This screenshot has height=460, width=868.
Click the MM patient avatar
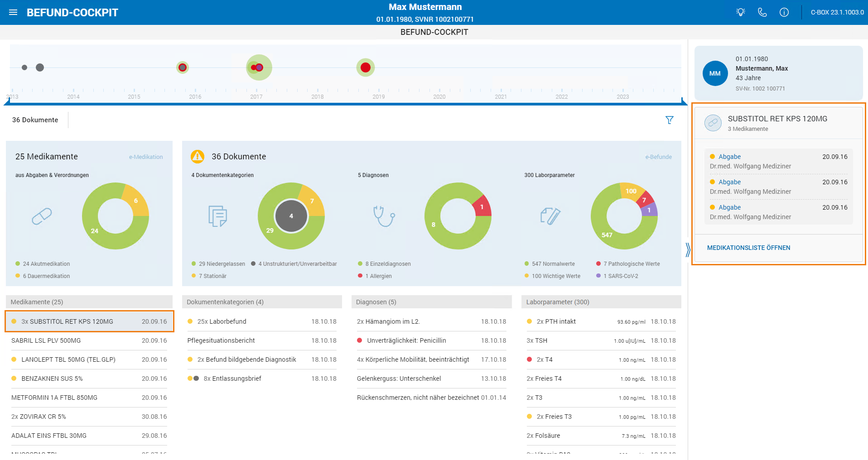pyautogui.click(x=715, y=73)
